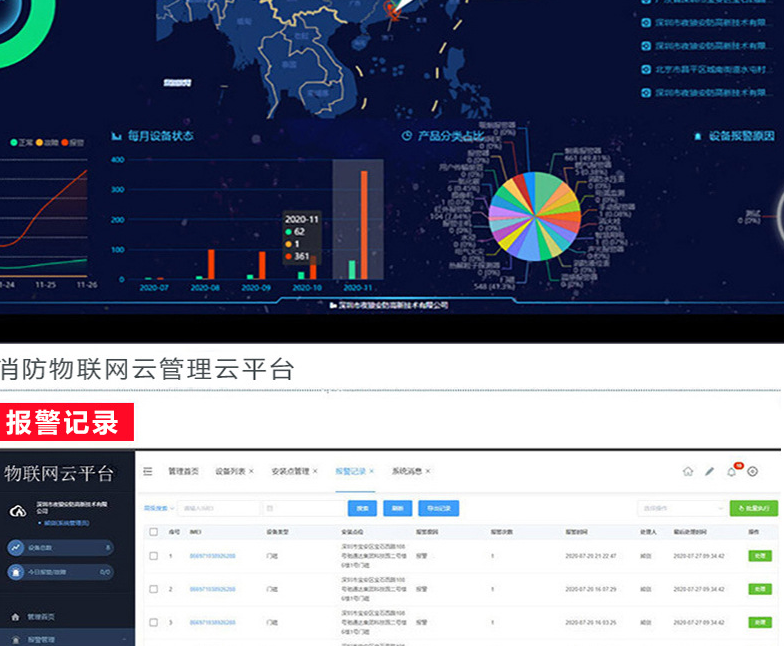Click the 今日报警/故障 alarm siren icon
This screenshot has height=646, width=784.
(x=16, y=572)
